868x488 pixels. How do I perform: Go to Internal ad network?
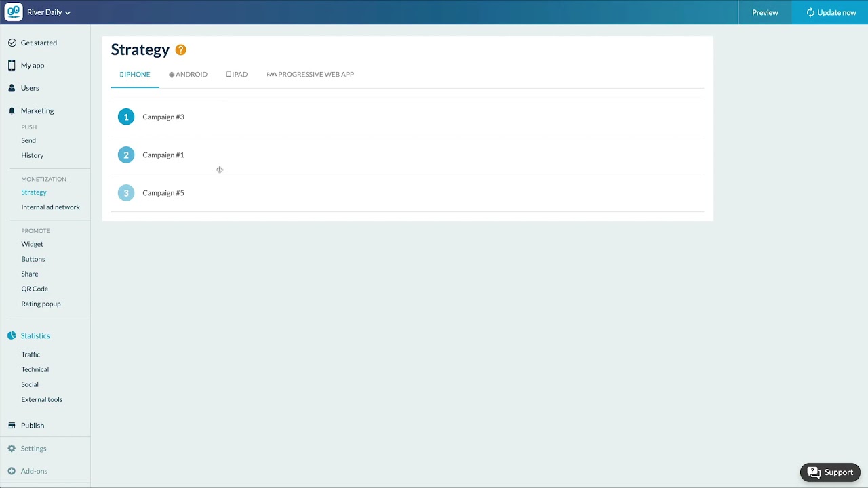pyautogui.click(x=50, y=207)
